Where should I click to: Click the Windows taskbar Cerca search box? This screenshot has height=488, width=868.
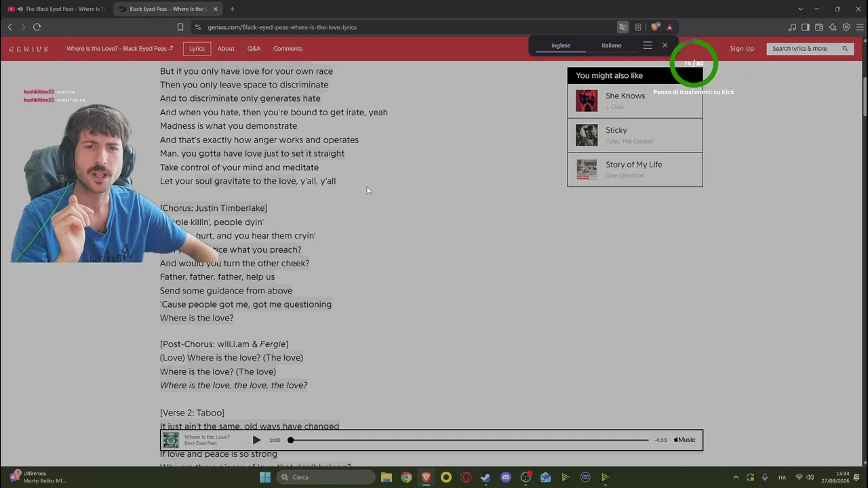pyautogui.click(x=325, y=477)
